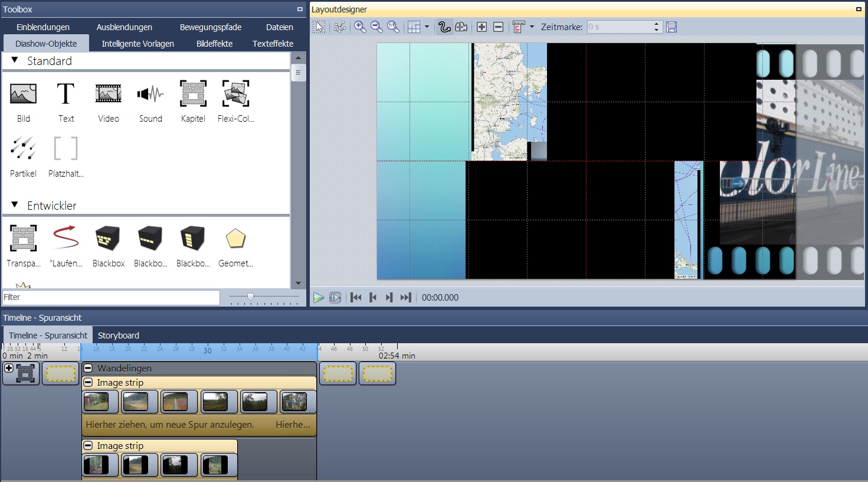The height and width of the screenshot is (482, 868).
Task: Collapse the Wandelingen chapter in the timeline
Action: (x=88, y=368)
